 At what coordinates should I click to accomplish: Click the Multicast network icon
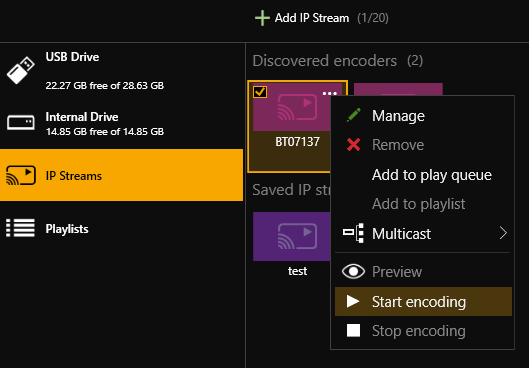click(x=353, y=233)
